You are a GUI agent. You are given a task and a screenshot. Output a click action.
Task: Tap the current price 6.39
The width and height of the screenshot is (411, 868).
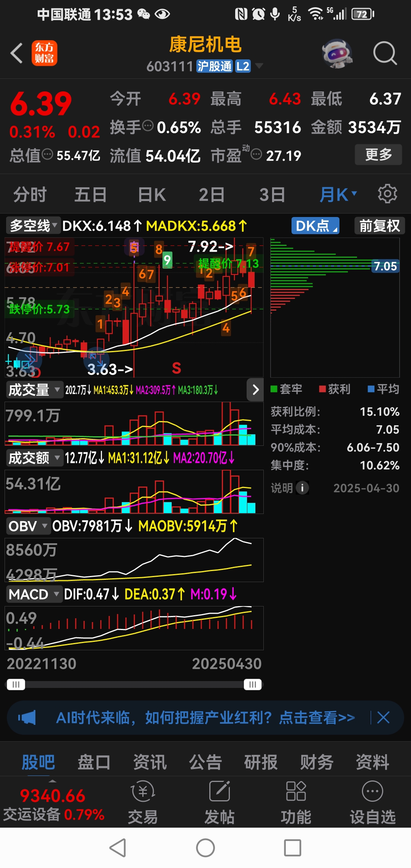click(x=41, y=104)
